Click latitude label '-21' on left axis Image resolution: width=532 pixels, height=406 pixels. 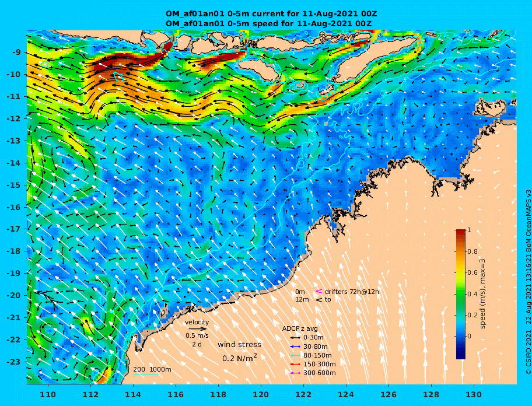point(14,317)
